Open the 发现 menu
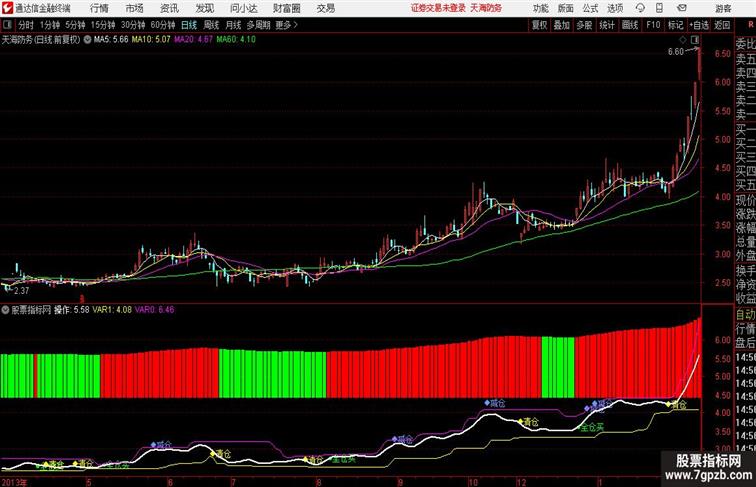The width and height of the screenshot is (756, 487). click(204, 8)
